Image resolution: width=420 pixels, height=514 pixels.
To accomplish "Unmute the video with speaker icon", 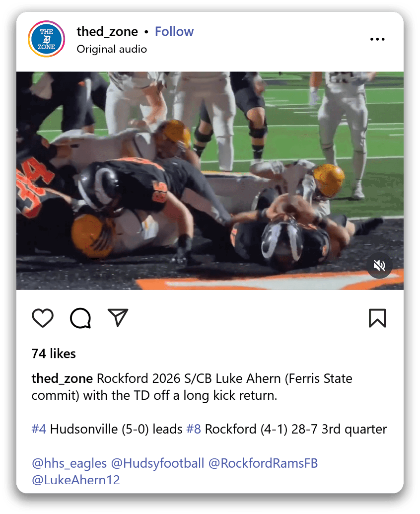I will [379, 265].
